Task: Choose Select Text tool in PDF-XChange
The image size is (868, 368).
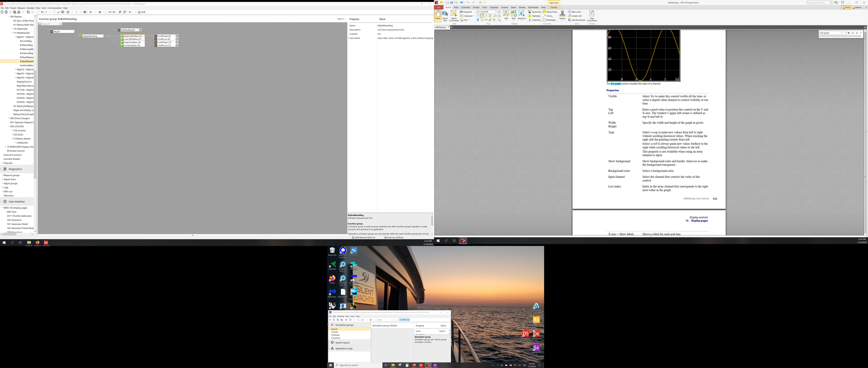Action: tap(445, 15)
